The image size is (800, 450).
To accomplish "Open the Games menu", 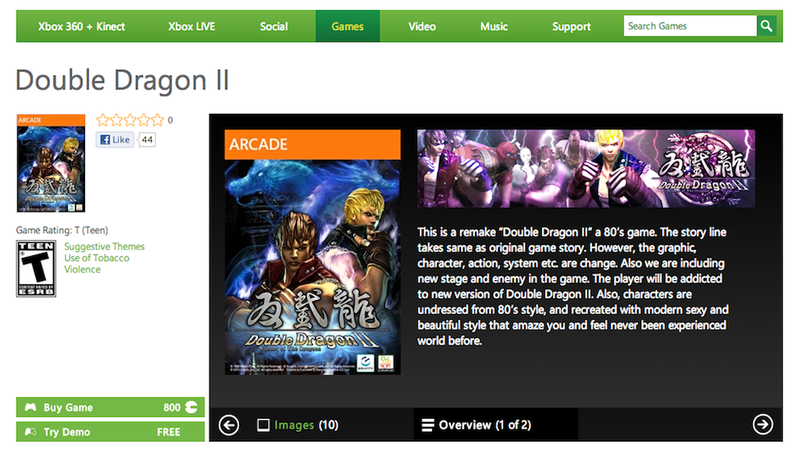I will (347, 27).
